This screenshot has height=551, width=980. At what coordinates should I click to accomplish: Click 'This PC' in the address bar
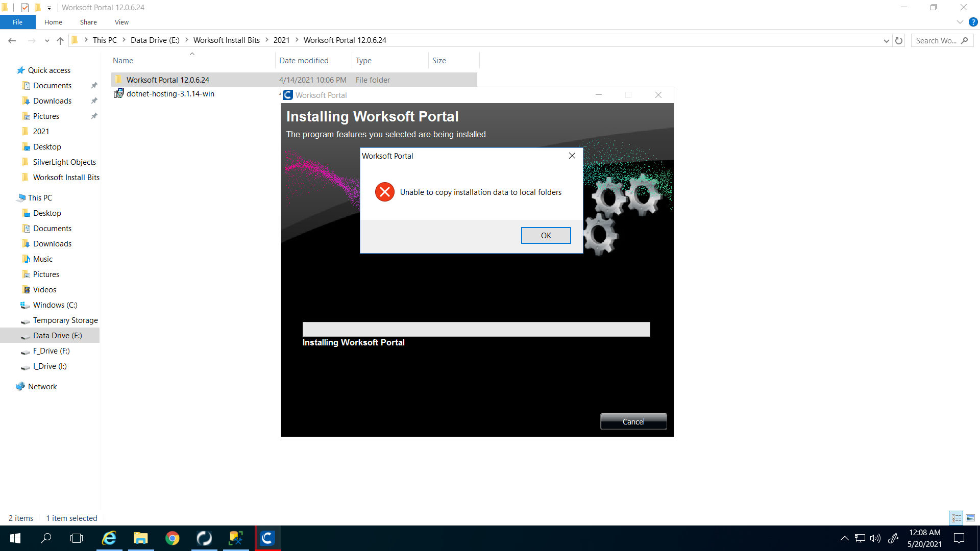(x=105, y=40)
